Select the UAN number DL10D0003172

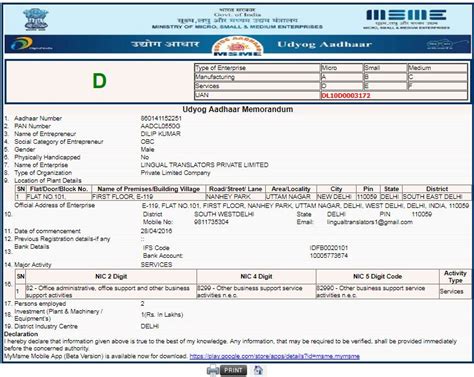[x=346, y=96]
